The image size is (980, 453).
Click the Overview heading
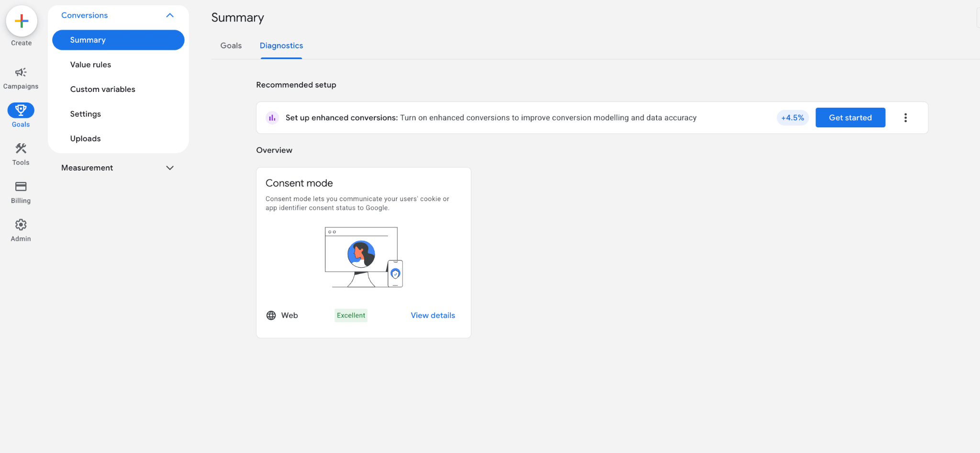(x=274, y=150)
